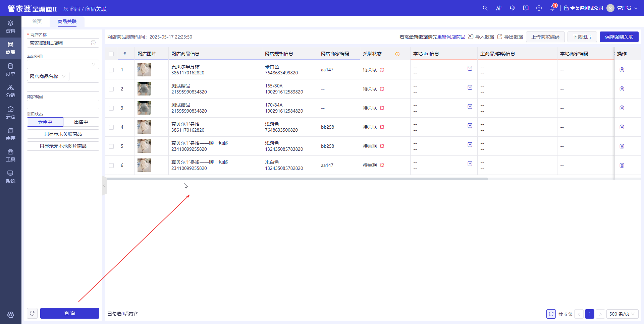
Task: Open 资料 in the sidebar
Action: [10, 27]
